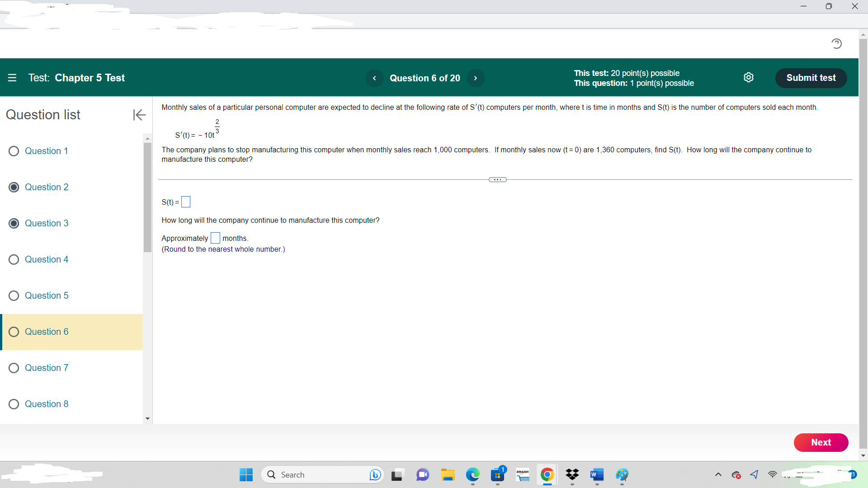Viewport: 868px width, 488px height.
Task: Select Question 4 radio circle
Action: [x=14, y=259]
